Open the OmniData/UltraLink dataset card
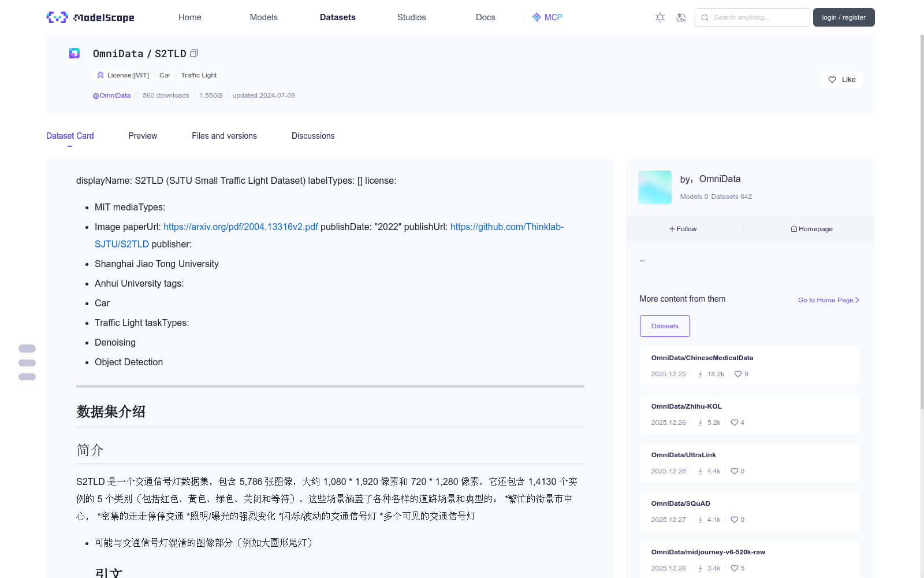The width and height of the screenshot is (924, 578). coord(750,463)
